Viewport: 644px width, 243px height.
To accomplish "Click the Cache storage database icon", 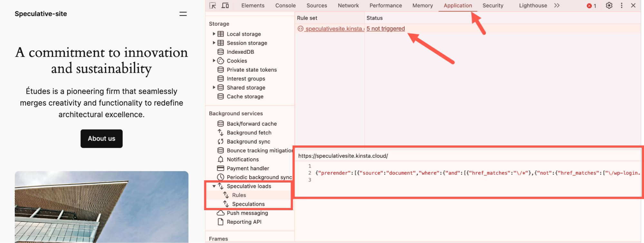I will 221,97.
